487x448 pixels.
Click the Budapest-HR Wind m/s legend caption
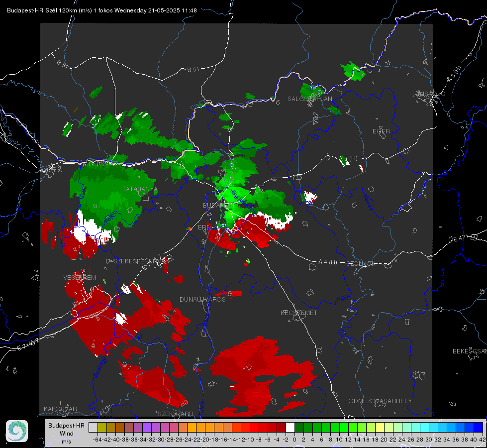click(66, 434)
